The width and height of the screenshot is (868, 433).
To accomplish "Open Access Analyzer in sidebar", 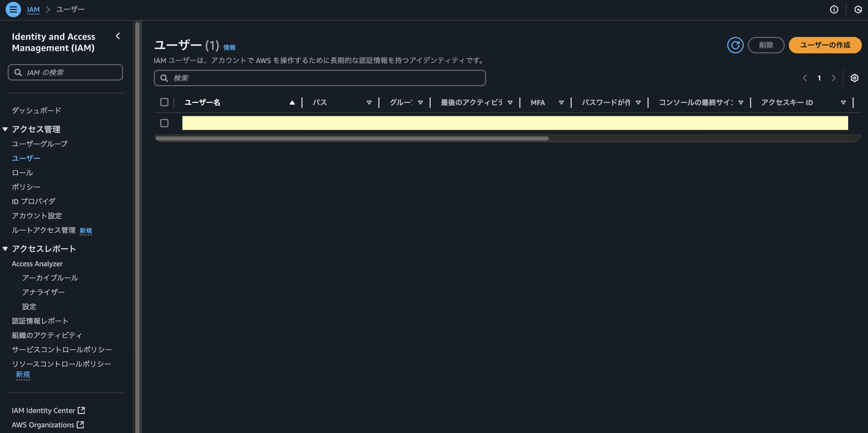I will [37, 264].
